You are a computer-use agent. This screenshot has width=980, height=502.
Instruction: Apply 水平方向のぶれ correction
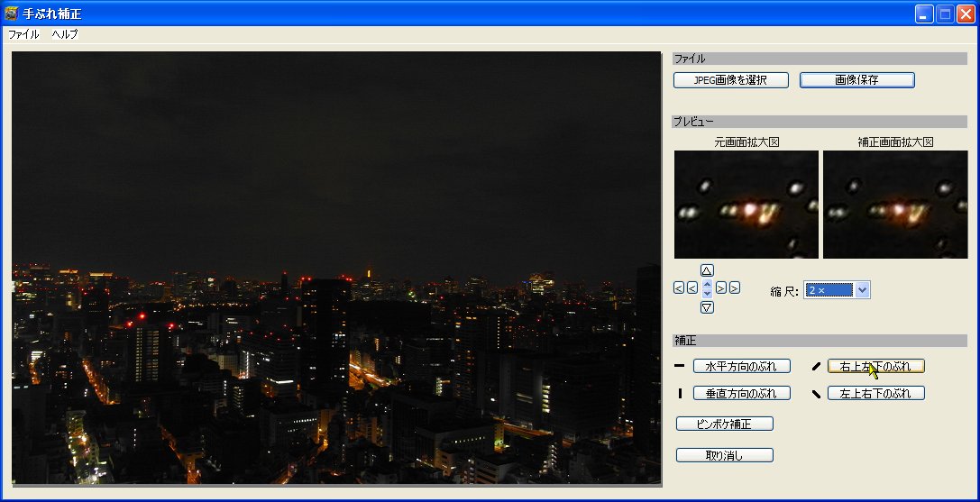pos(741,366)
